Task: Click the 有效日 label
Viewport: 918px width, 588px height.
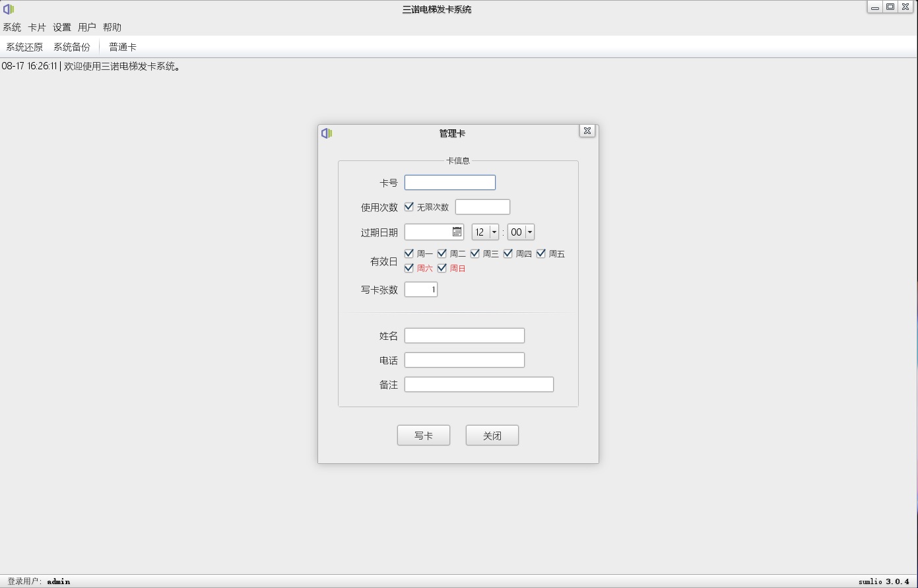Action: pyautogui.click(x=384, y=261)
